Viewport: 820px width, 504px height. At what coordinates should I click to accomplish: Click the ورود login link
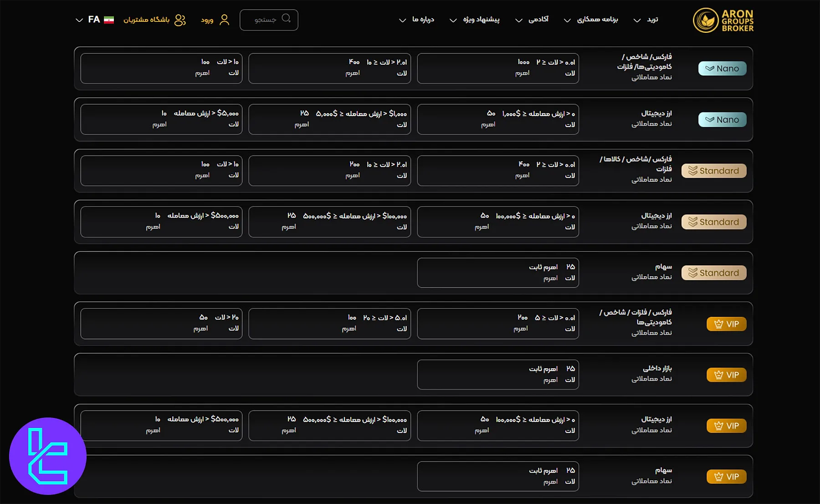tap(207, 20)
